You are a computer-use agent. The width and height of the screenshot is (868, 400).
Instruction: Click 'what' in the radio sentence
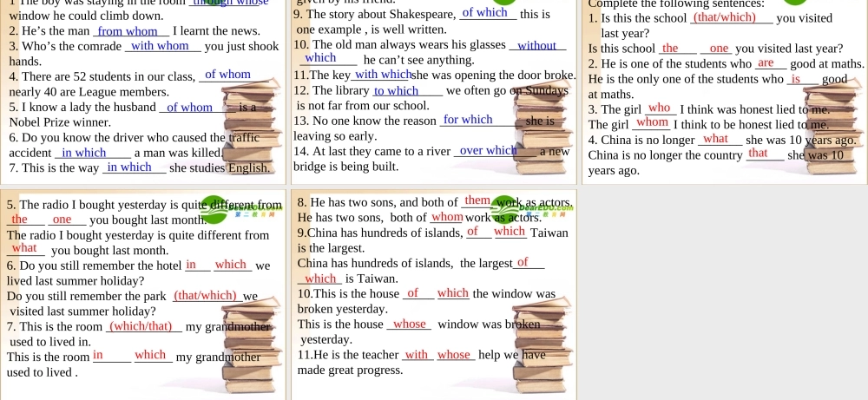pyautogui.click(x=24, y=248)
